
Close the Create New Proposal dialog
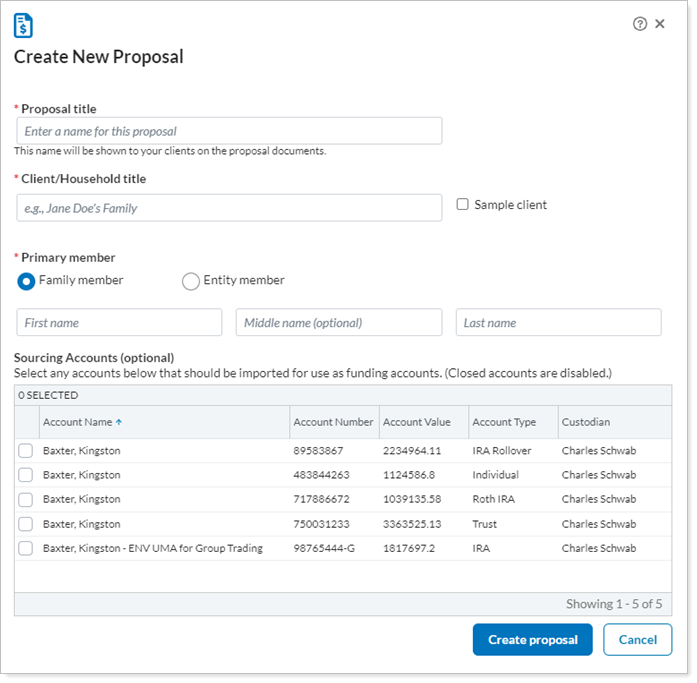pyautogui.click(x=660, y=24)
